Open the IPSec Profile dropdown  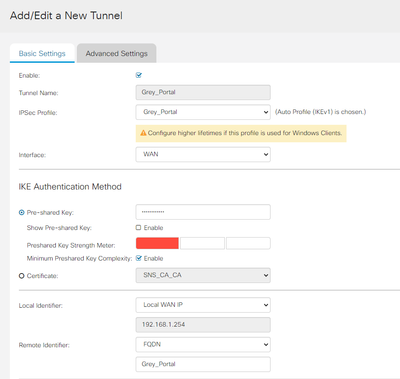click(x=203, y=112)
